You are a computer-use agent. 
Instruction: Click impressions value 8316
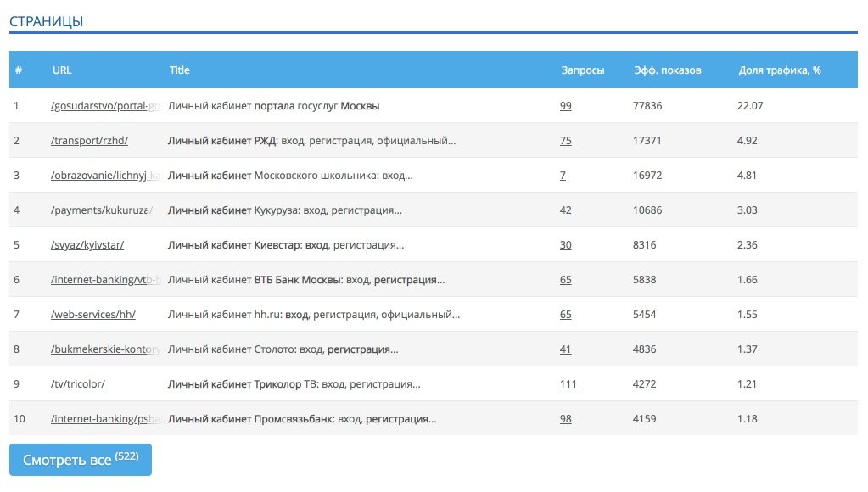pyautogui.click(x=644, y=245)
